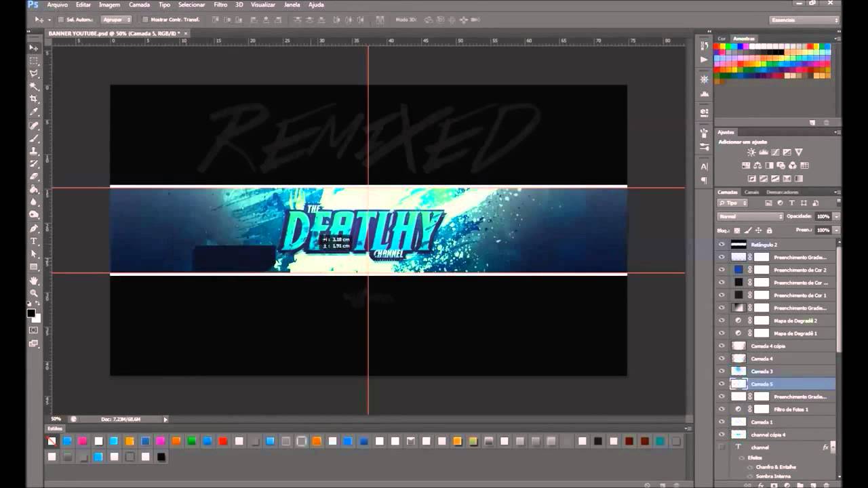Select the Move tool in the toolbox
The width and height of the screenshot is (868, 488).
coord(34,48)
